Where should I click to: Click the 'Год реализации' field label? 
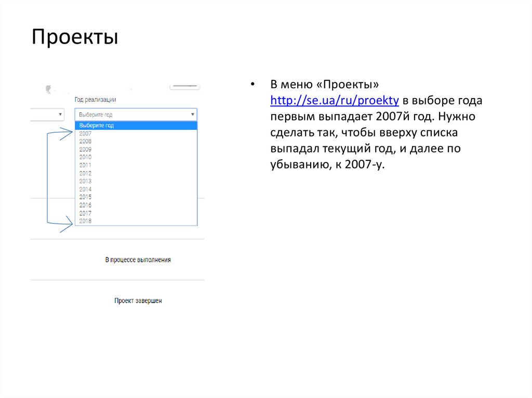[96, 99]
